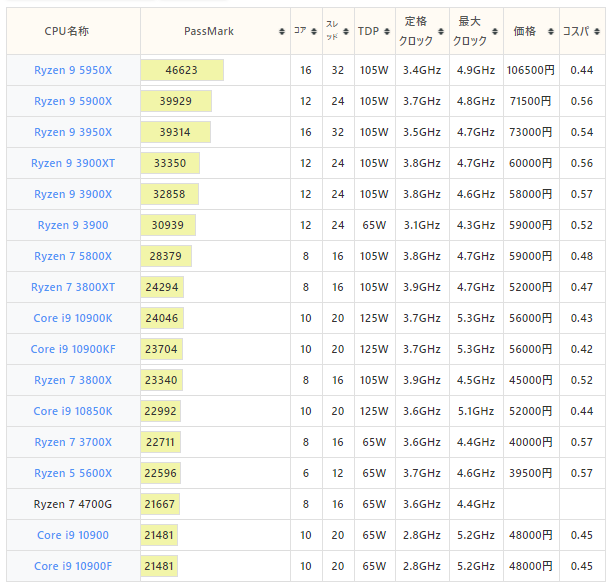Open the Ryzen 9 5900X link
The image size is (615, 582).
[x=73, y=101]
